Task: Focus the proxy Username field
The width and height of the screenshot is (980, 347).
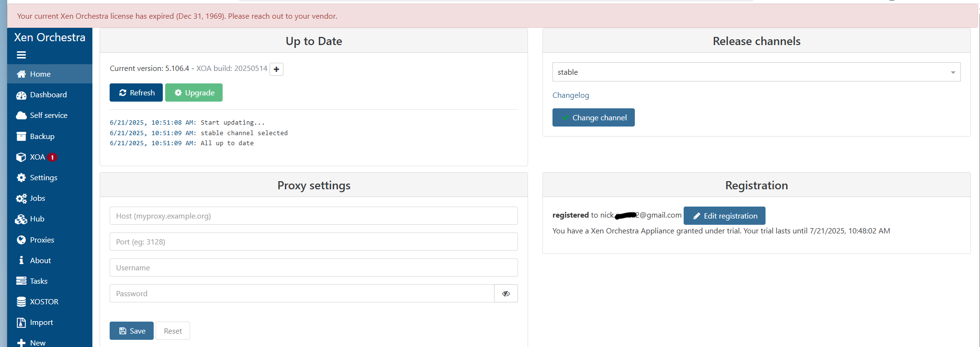Action: click(x=314, y=267)
